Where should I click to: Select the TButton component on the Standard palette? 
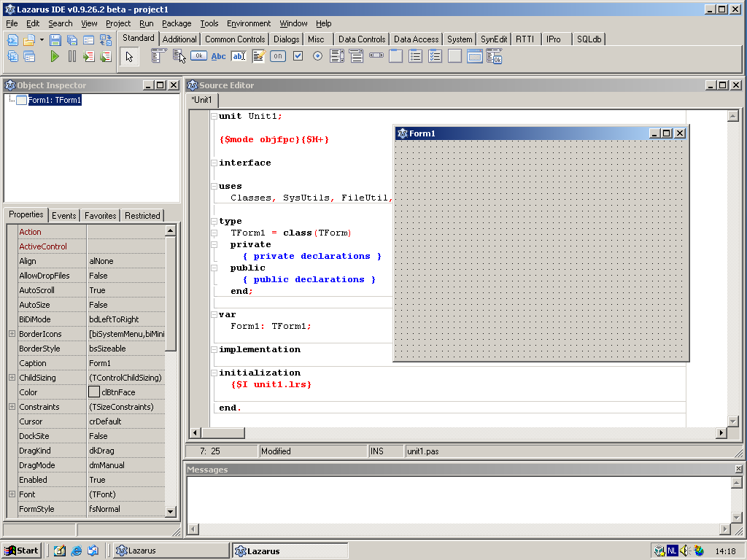(199, 55)
